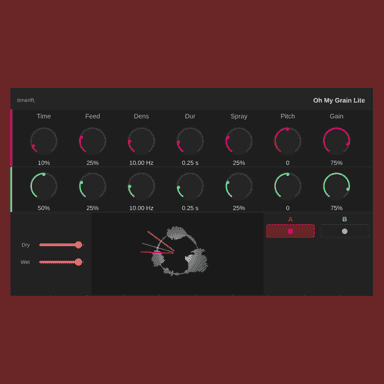Click the pink row 0.25 s duration value

point(190,163)
